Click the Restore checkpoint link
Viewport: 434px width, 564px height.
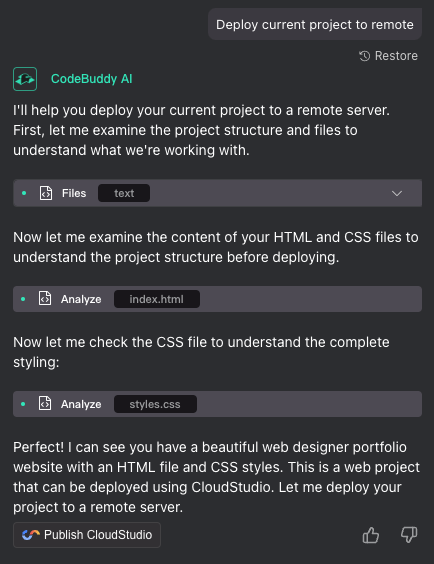click(x=388, y=56)
